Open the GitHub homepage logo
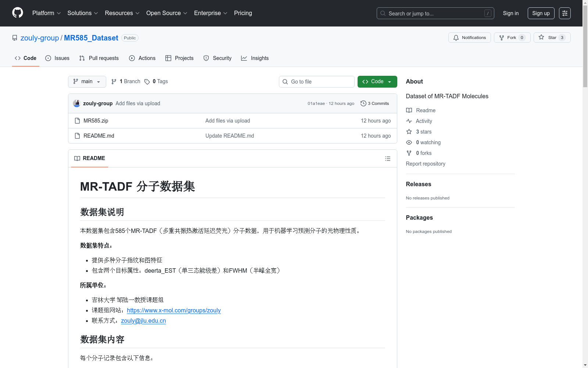 click(18, 13)
